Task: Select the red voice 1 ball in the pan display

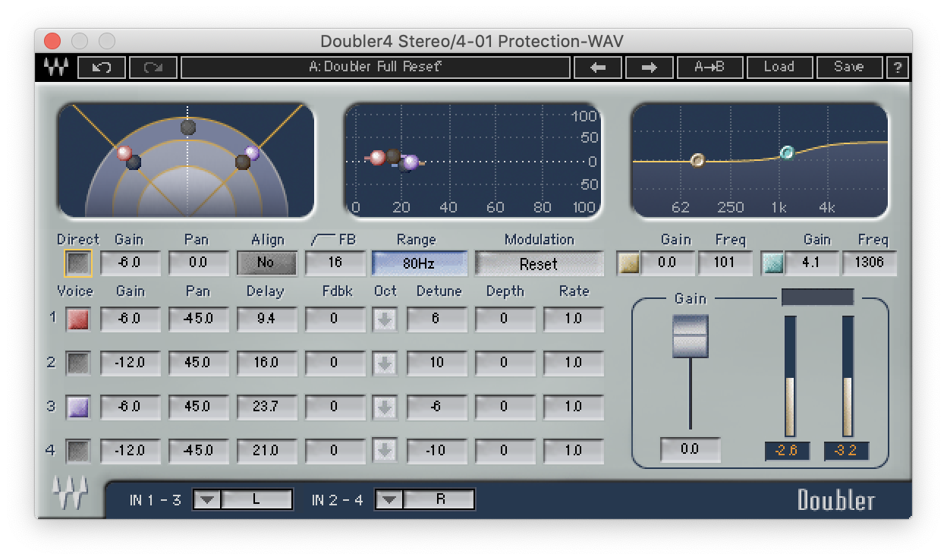Action: (124, 153)
